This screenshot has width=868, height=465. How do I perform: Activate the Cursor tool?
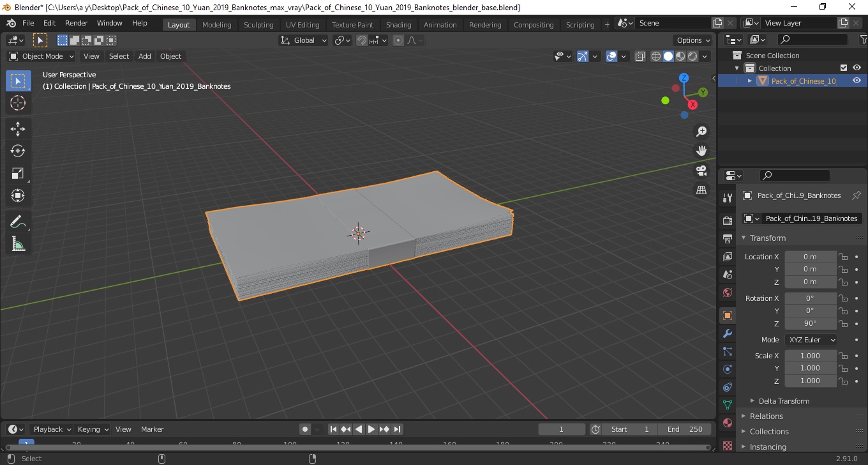pyautogui.click(x=18, y=103)
